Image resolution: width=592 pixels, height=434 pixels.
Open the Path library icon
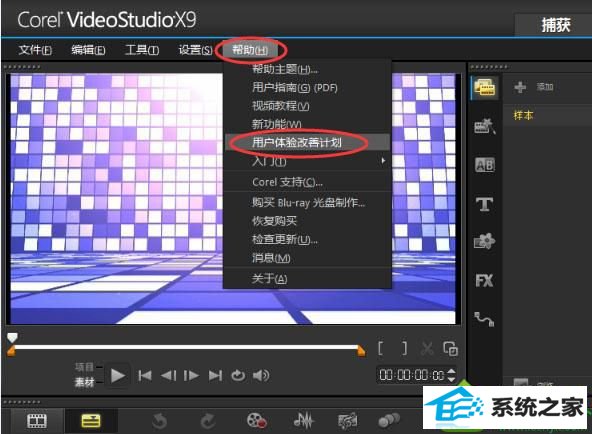coord(484,319)
